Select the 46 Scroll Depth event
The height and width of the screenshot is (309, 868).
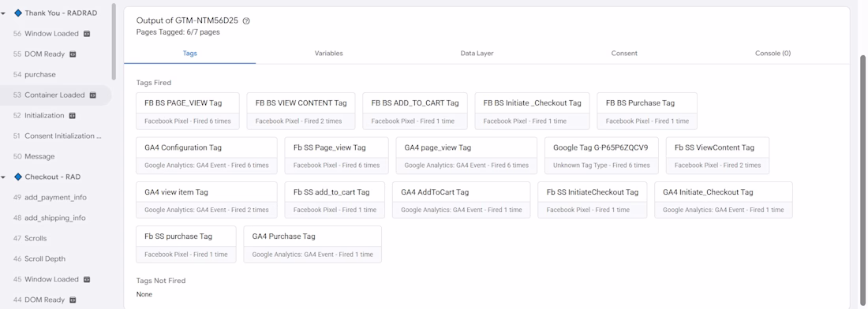55,259
